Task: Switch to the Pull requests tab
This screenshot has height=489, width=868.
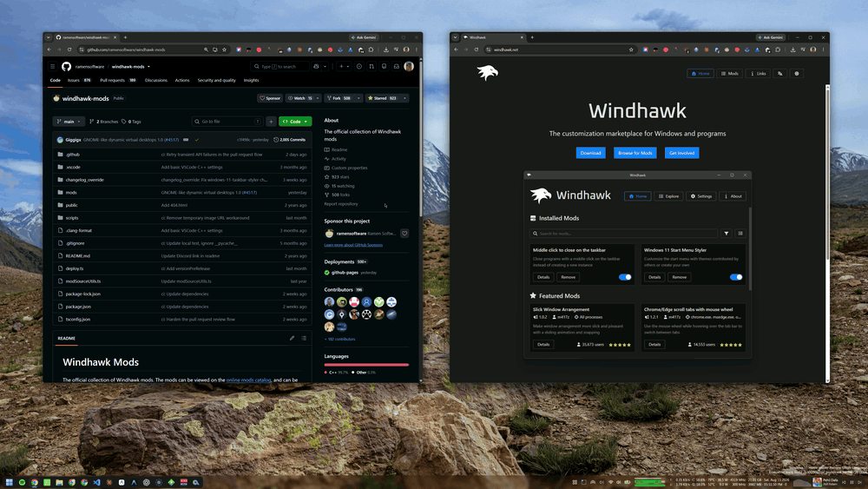Action: click(117, 80)
